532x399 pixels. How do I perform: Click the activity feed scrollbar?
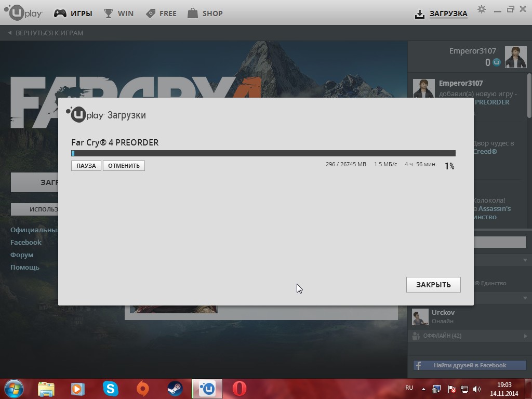coord(529,96)
